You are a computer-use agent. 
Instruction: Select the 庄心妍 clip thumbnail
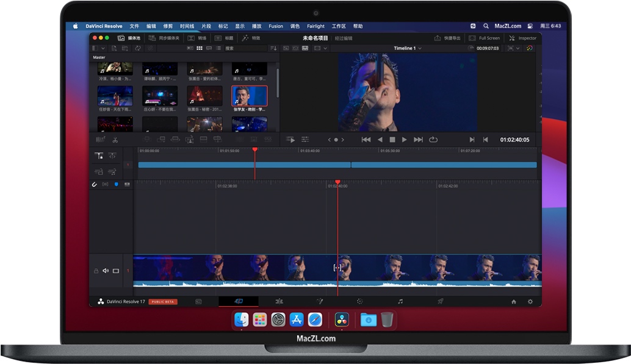tap(160, 96)
